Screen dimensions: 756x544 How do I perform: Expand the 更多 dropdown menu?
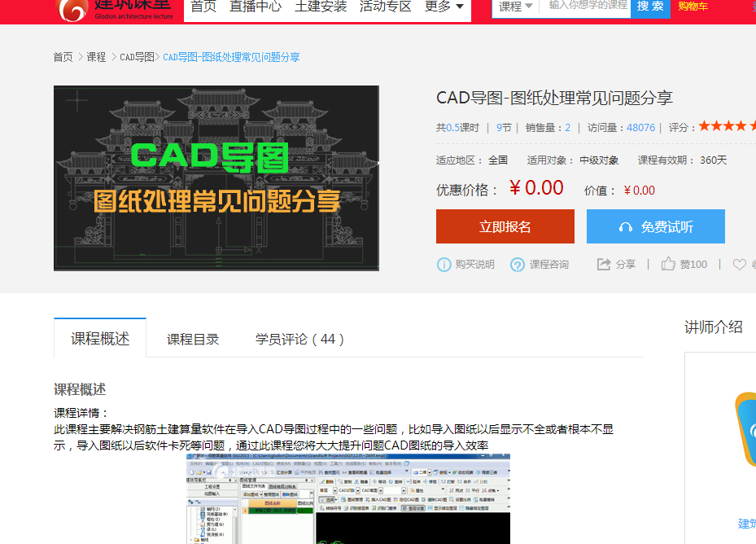tap(444, 7)
